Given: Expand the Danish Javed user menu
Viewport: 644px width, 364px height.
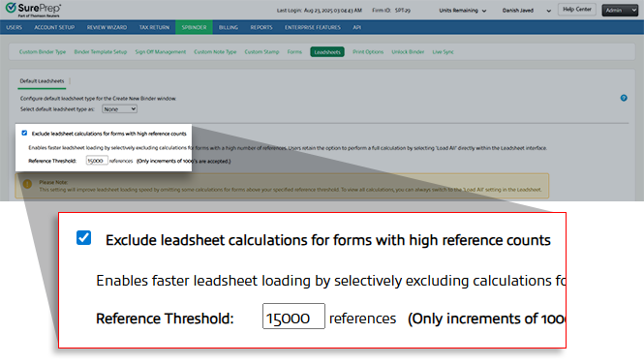Looking at the screenshot, I should pos(526,11).
